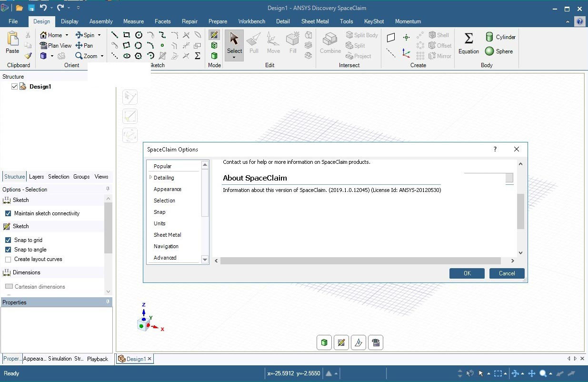Toggle Design1 visibility checkbox in Structure tree

pyautogui.click(x=14, y=87)
